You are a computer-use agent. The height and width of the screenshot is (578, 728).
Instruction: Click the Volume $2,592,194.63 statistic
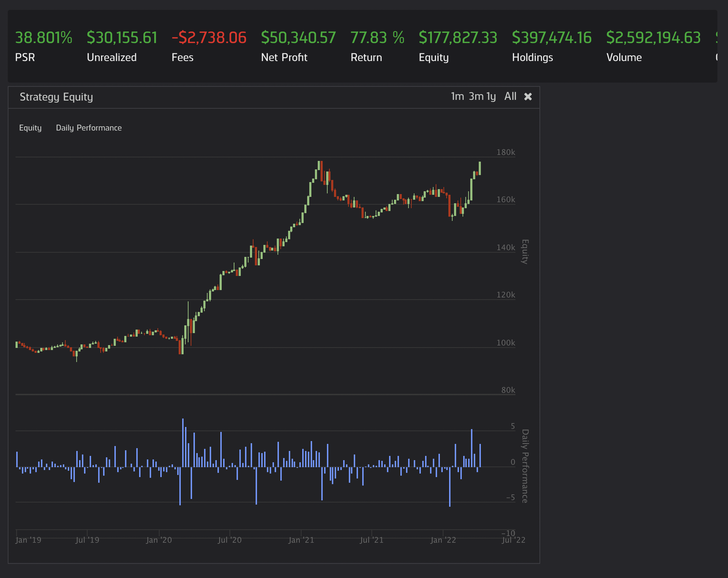coord(653,38)
